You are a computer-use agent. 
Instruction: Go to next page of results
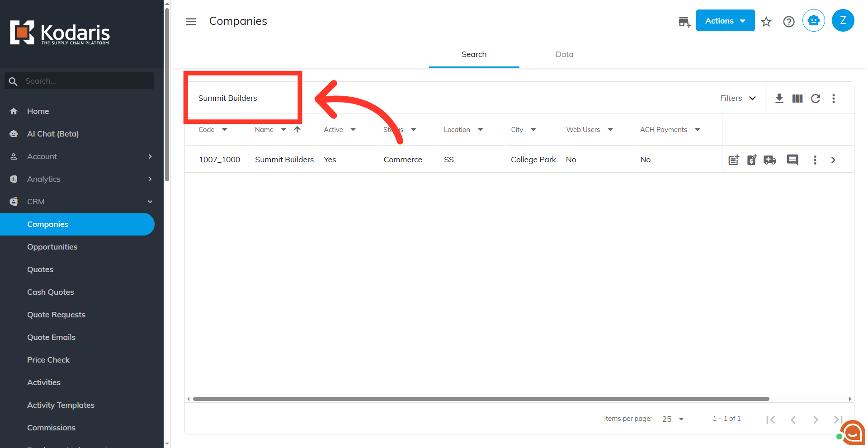point(816,420)
